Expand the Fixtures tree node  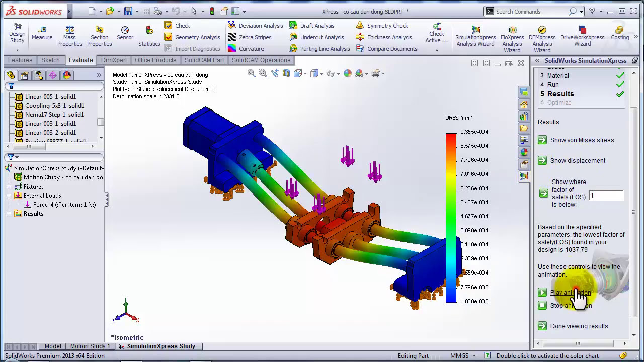(x=9, y=187)
